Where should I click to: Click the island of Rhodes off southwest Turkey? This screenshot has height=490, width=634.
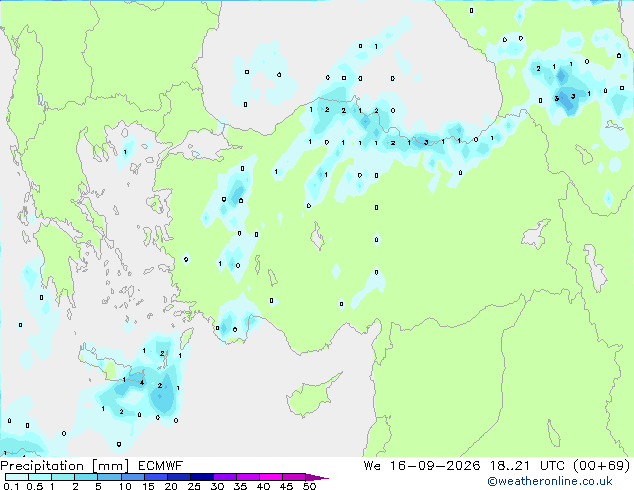[186, 337]
